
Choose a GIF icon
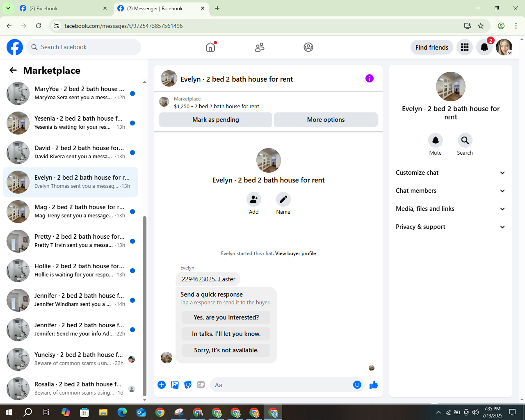[201, 385]
